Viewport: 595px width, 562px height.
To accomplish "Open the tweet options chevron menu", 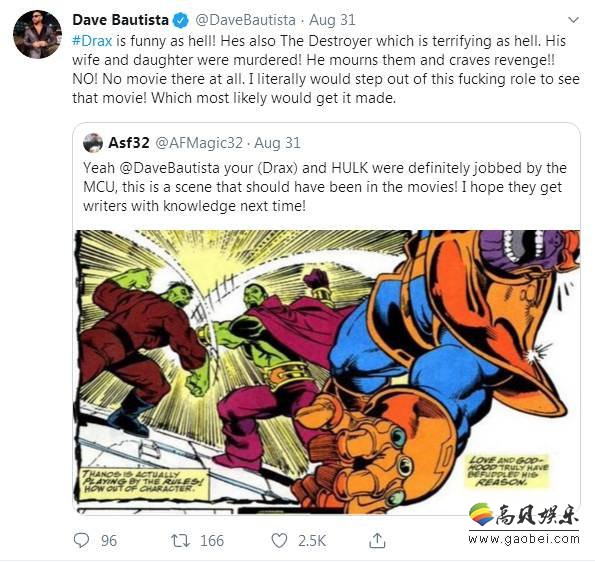I will (573, 20).
